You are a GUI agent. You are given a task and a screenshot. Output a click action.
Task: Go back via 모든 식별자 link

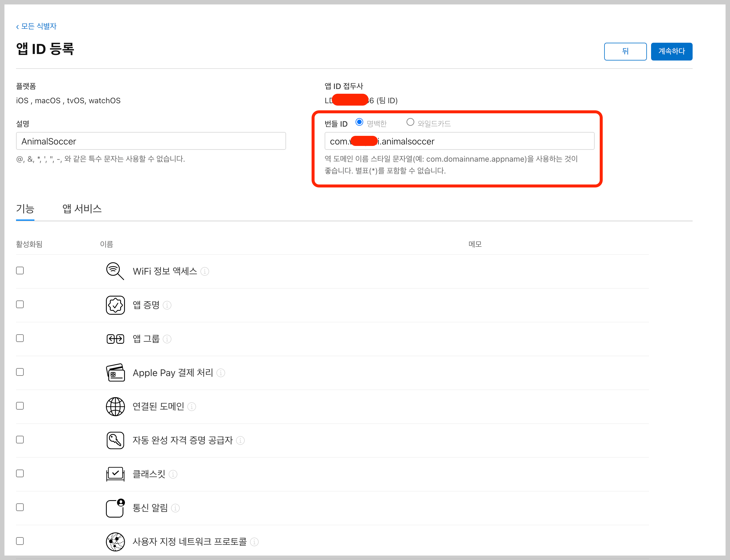tap(36, 26)
